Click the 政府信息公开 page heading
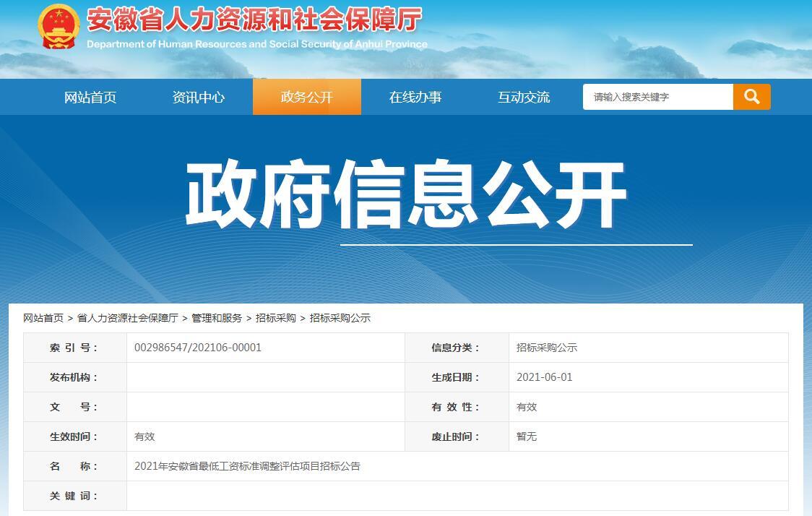This screenshot has height=516, width=812. coord(406,189)
